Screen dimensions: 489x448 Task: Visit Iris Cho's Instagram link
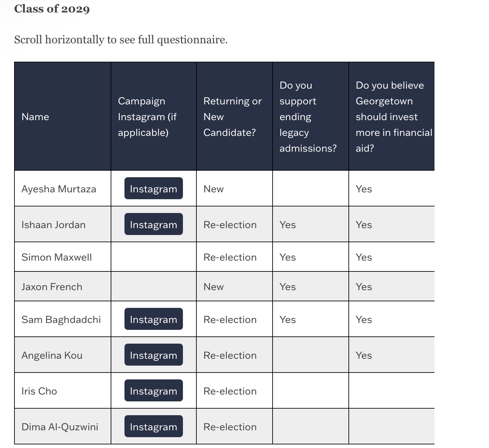pyautogui.click(x=153, y=391)
